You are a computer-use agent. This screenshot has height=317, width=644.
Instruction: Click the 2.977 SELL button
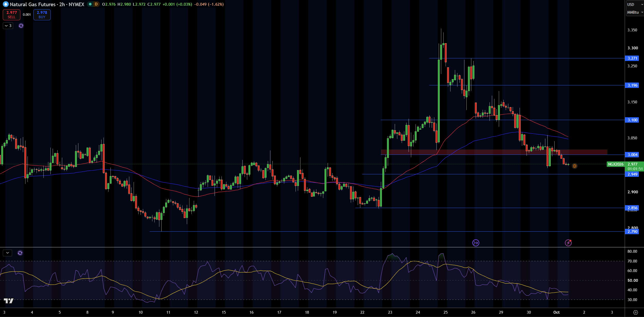(12, 15)
